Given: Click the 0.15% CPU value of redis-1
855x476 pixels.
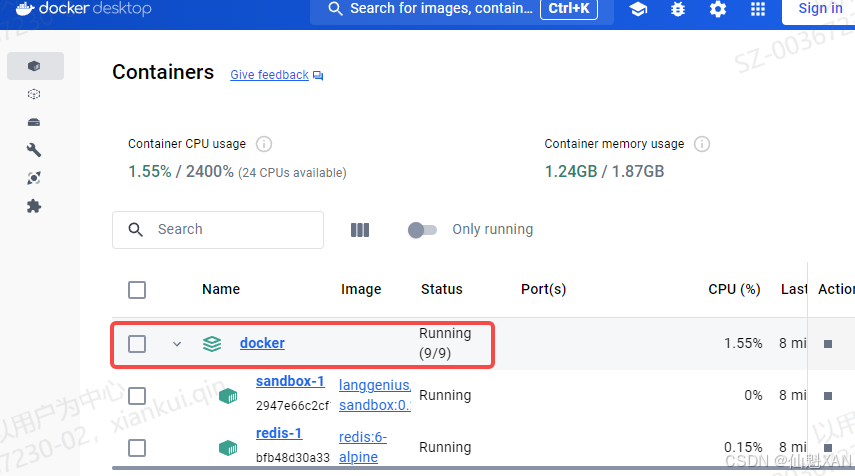Looking at the screenshot, I should (743, 448).
